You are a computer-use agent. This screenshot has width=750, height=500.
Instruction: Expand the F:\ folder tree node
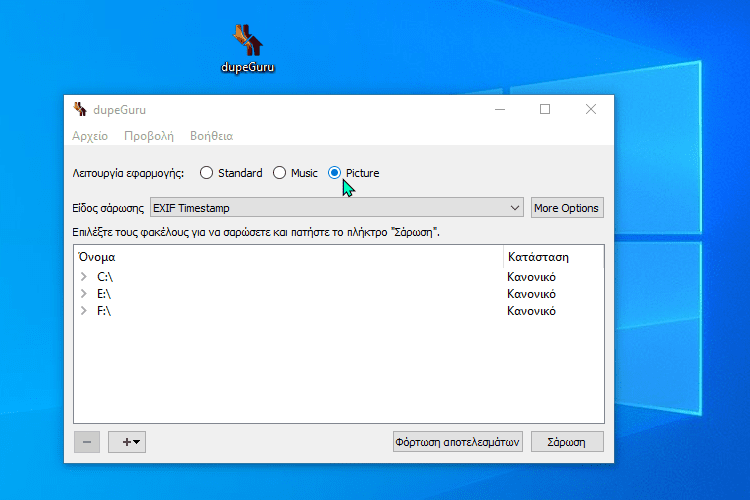tap(84, 311)
